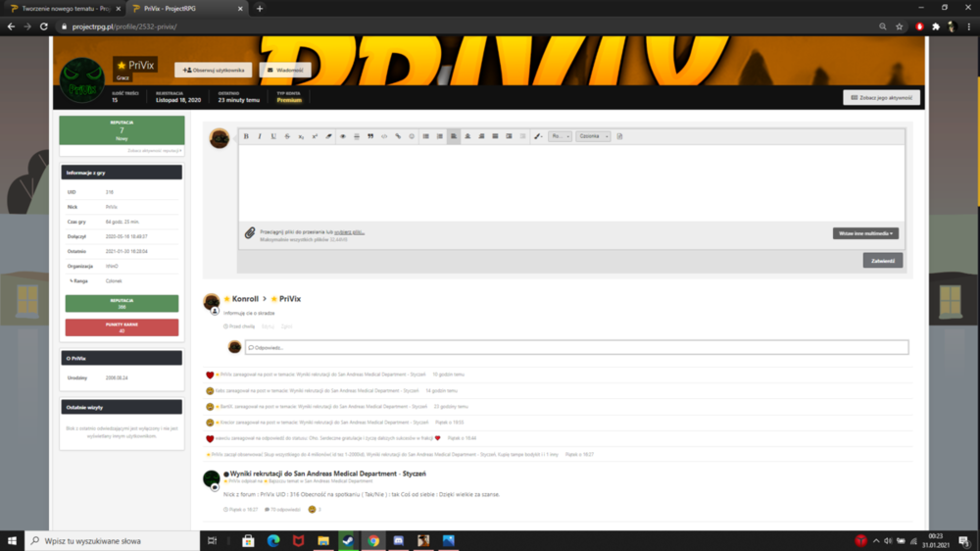Bookmark this page with the star icon
Viewport: 980px width, 551px height.
(x=900, y=26)
